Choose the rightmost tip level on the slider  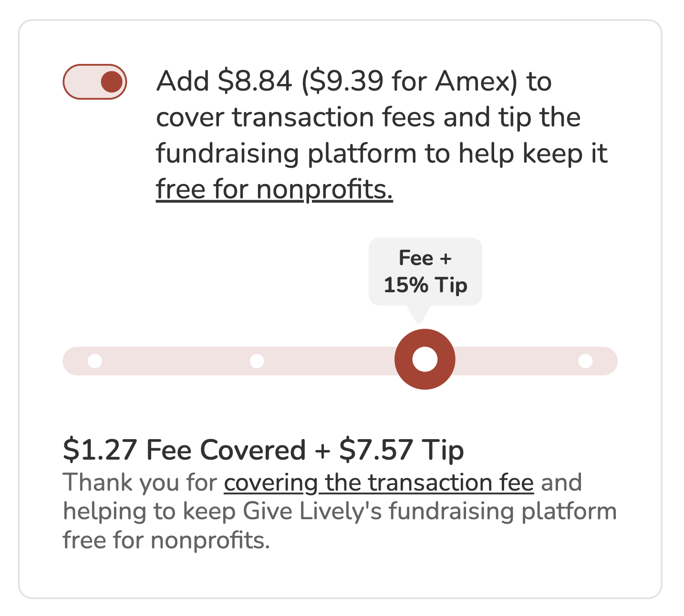tap(587, 361)
